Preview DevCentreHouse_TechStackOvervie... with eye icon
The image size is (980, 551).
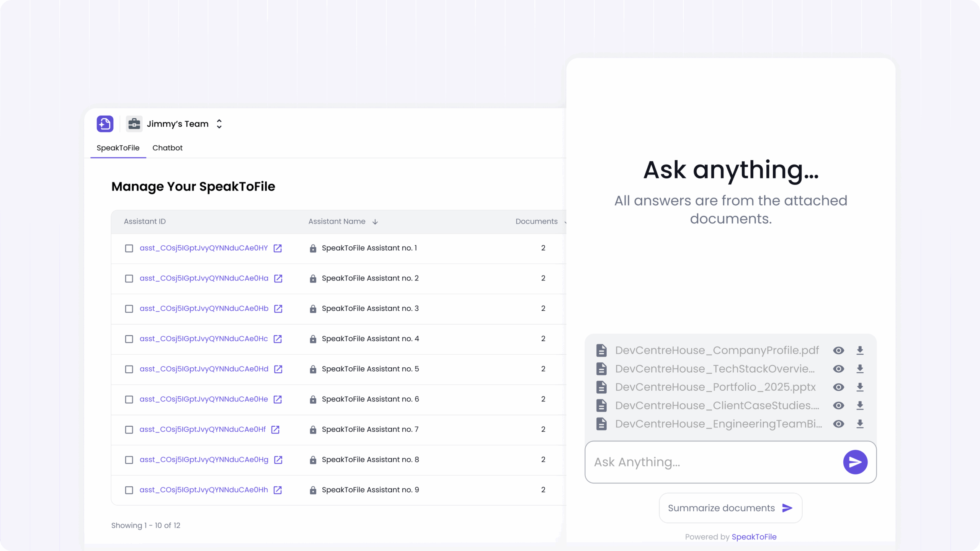(x=838, y=369)
